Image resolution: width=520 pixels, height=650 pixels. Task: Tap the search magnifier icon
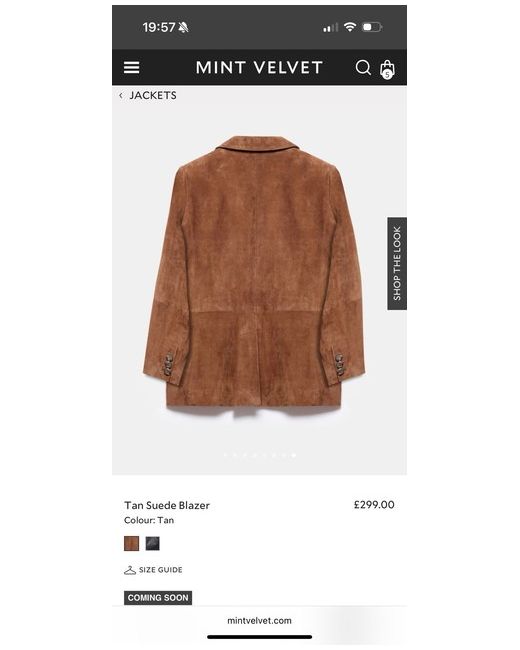click(x=363, y=67)
